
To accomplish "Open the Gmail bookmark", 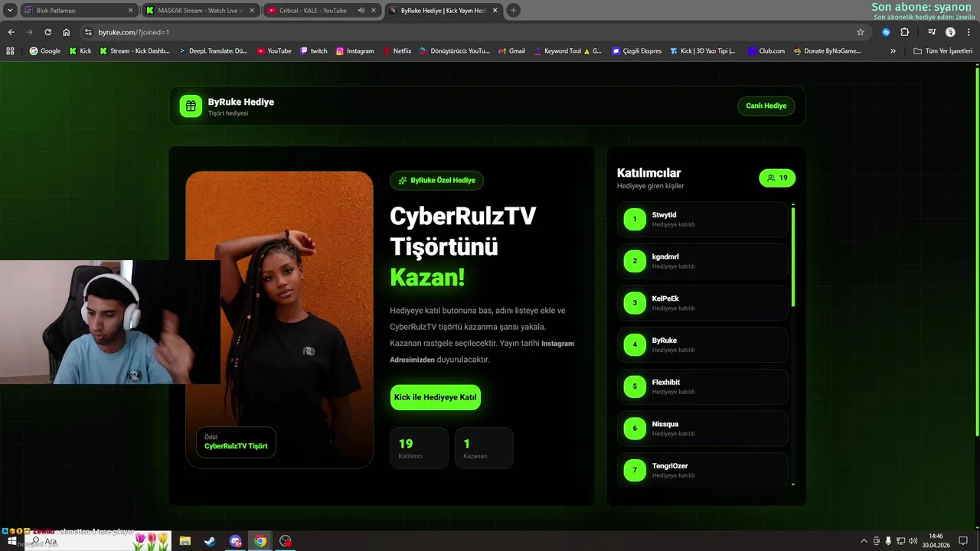I will point(511,51).
